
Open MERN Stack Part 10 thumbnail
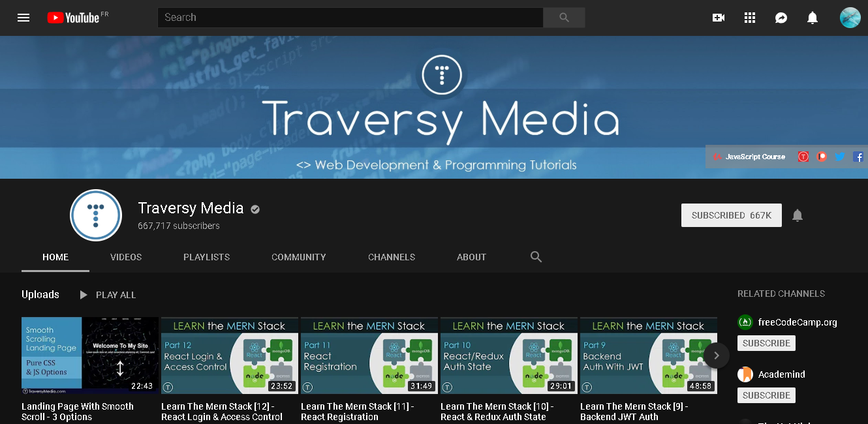point(509,356)
